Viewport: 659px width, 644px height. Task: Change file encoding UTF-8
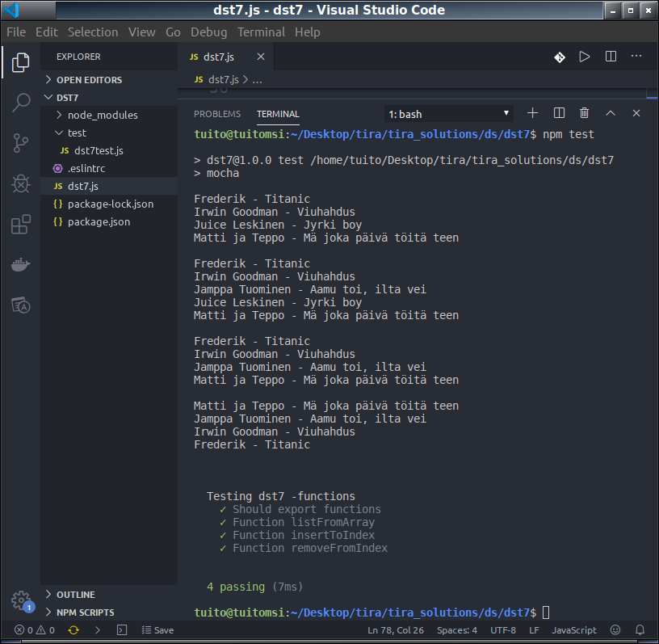[x=502, y=630]
